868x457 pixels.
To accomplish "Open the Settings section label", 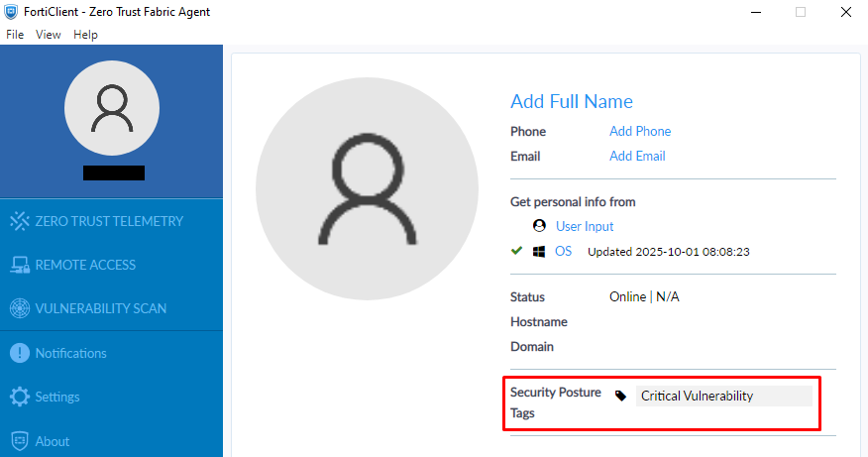I will [x=57, y=397].
